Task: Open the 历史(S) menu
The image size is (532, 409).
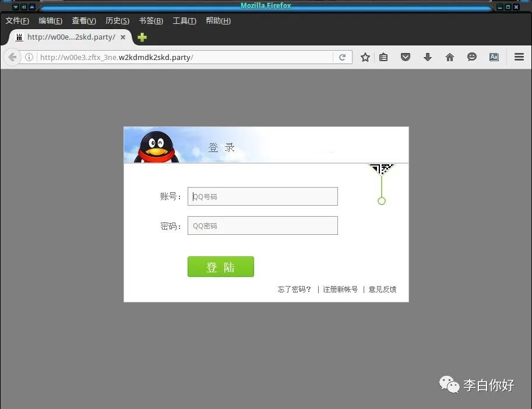Action: click(x=117, y=21)
